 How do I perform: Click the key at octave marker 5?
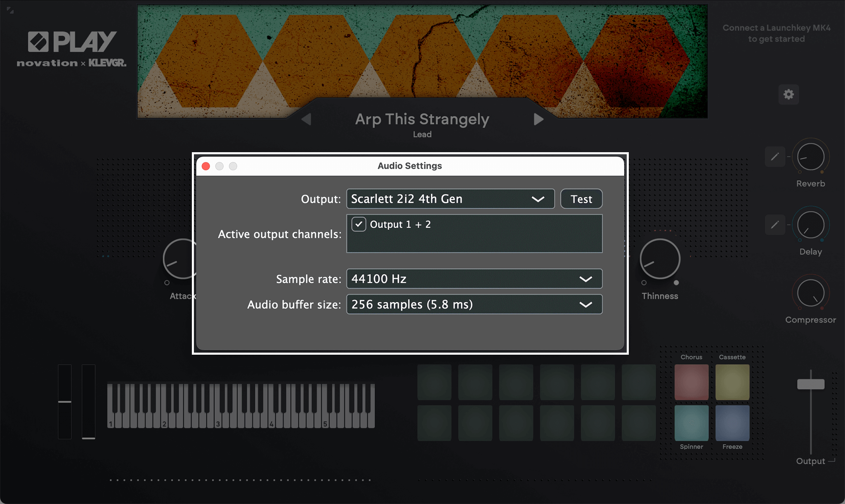326,422
